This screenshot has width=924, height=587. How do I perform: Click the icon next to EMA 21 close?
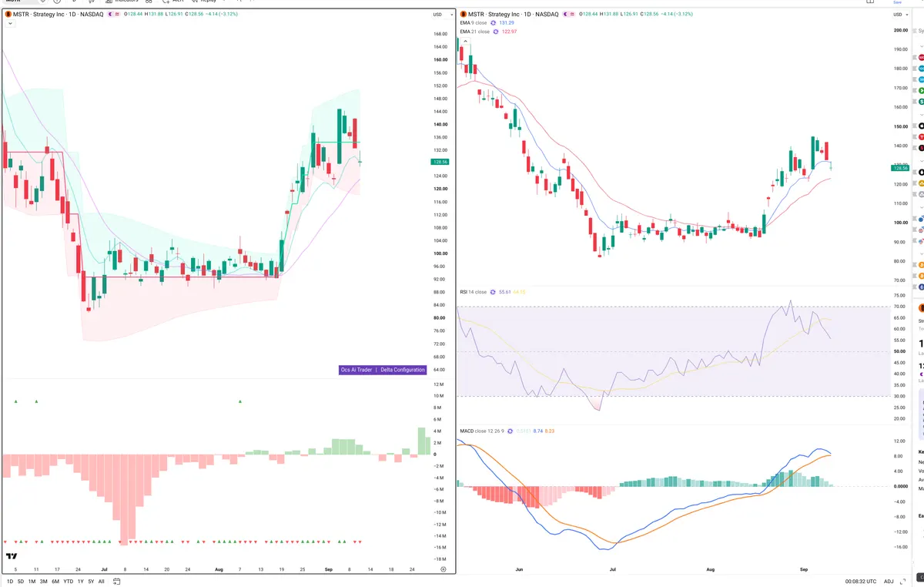(496, 32)
